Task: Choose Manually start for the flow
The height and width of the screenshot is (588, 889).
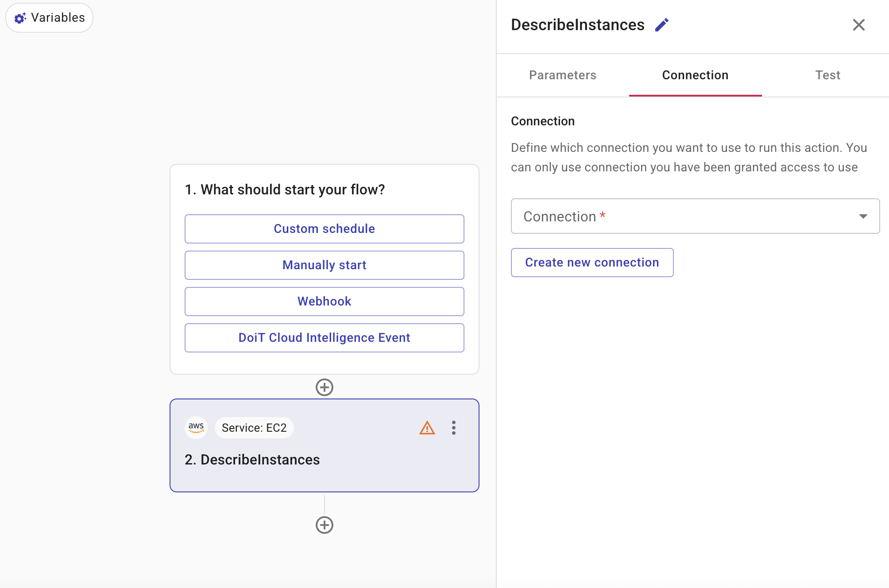Action: [x=324, y=265]
